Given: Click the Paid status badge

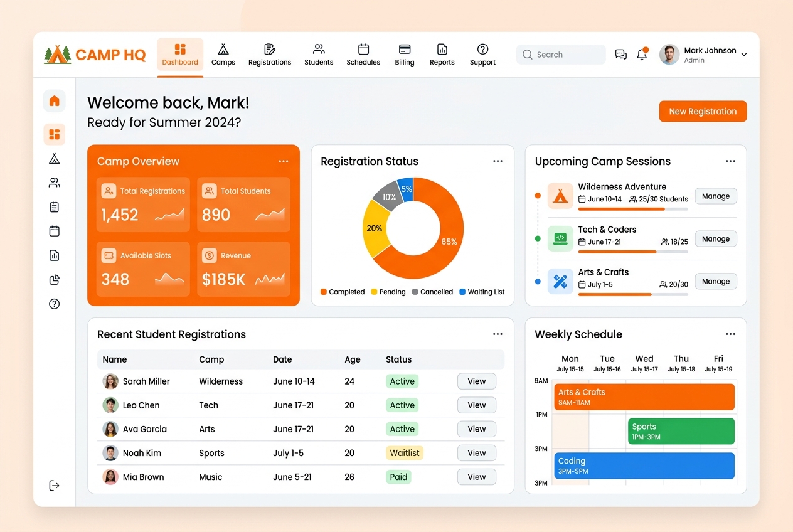Looking at the screenshot, I should 399,477.
